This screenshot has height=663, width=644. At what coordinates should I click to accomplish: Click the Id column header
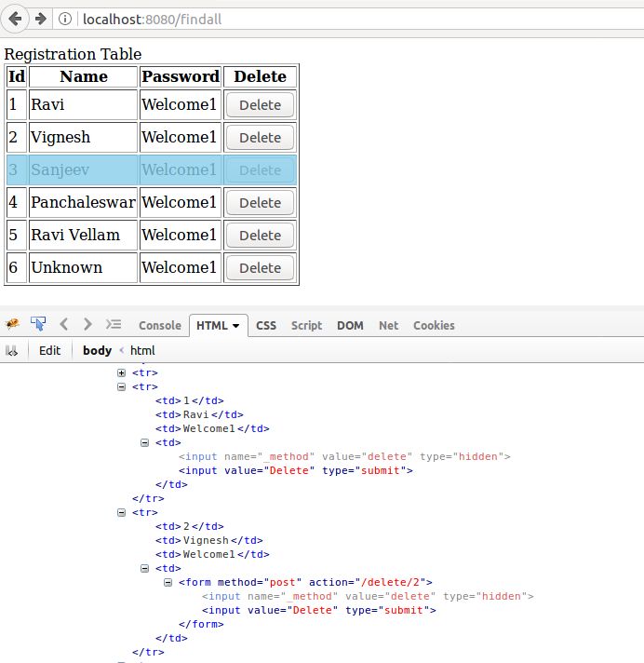pyautogui.click(x=17, y=76)
